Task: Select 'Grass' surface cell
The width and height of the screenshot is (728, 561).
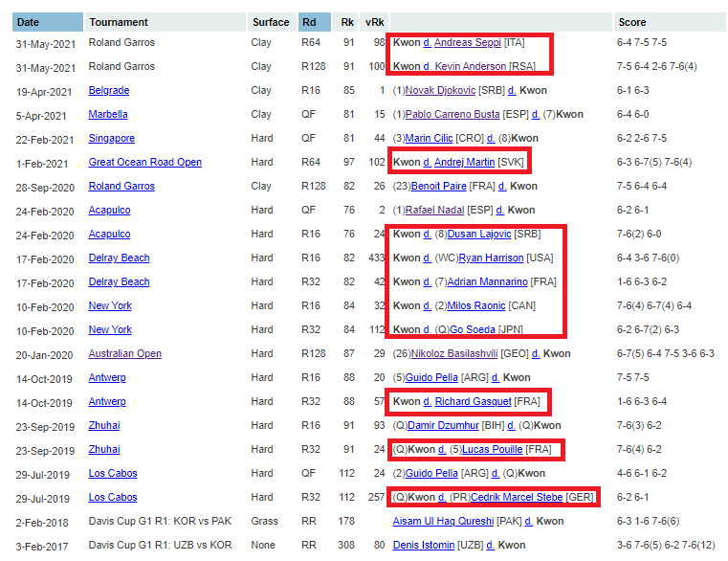Action: 265,521
